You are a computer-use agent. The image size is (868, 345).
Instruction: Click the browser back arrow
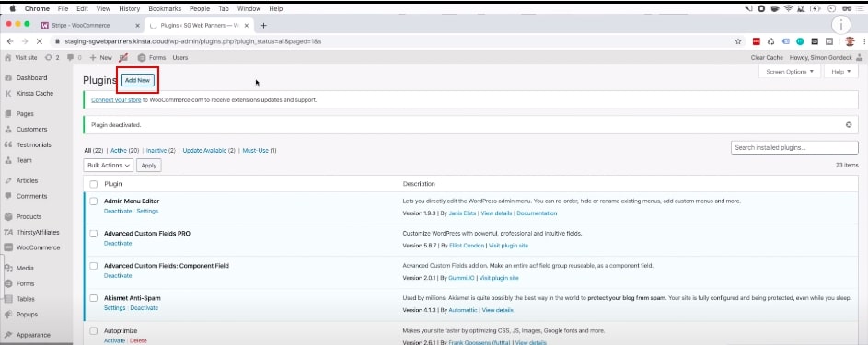[10, 41]
